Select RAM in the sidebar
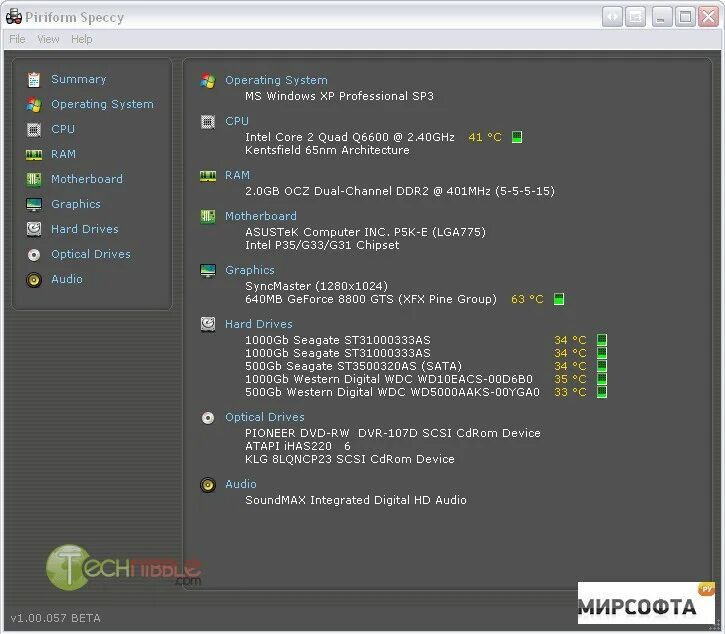Screen dimensions: 725x634 pos(63,154)
